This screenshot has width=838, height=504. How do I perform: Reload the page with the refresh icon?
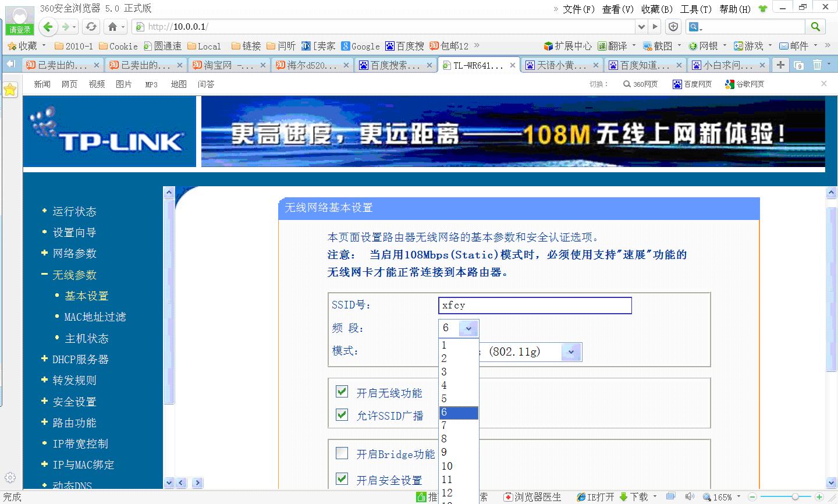point(91,27)
